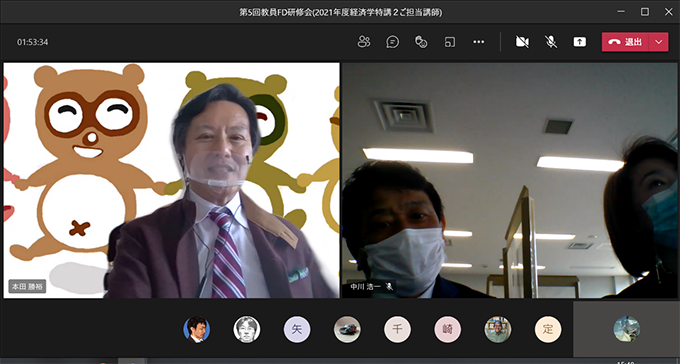The height and width of the screenshot is (364, 680).
Task: Expand the leave options dropdown arrow
Action: [659, 42]
